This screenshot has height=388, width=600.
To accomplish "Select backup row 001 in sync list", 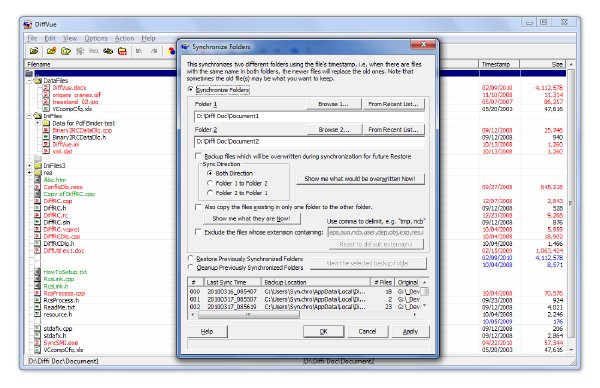I will tap(305, 299).
